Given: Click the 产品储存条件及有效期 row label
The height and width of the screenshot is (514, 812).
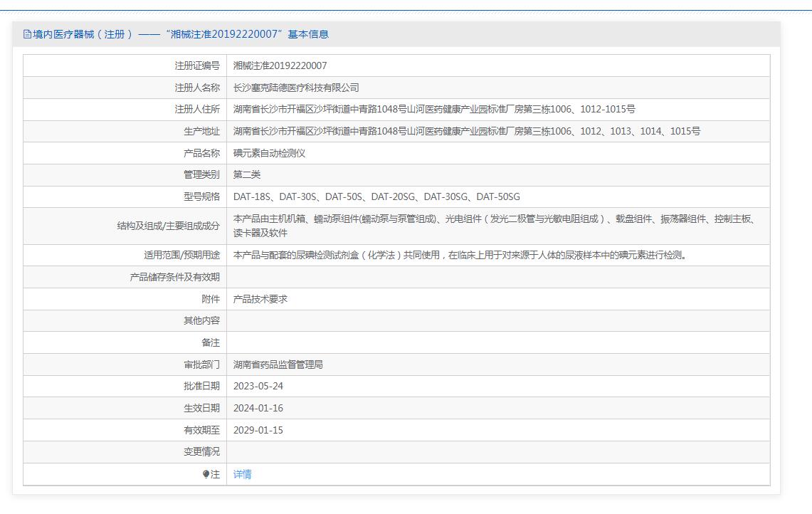Looking at the screenshot, I should point(174,277).
